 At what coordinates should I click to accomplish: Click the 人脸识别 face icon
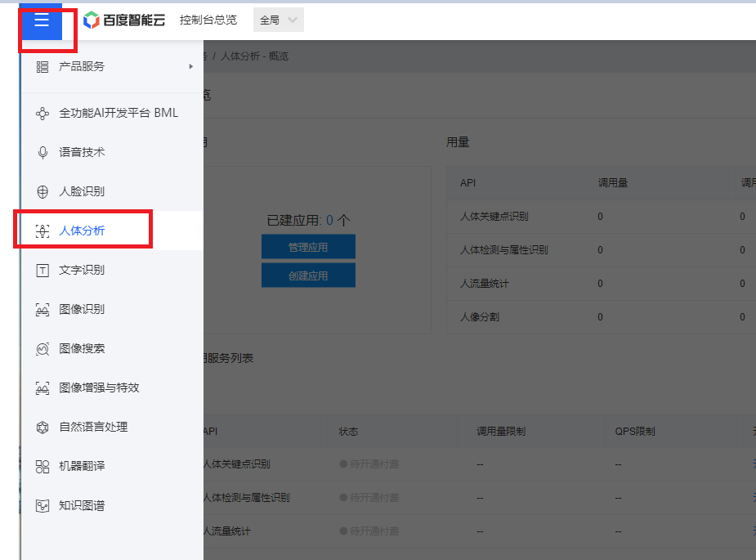click(x=42, y=192)
